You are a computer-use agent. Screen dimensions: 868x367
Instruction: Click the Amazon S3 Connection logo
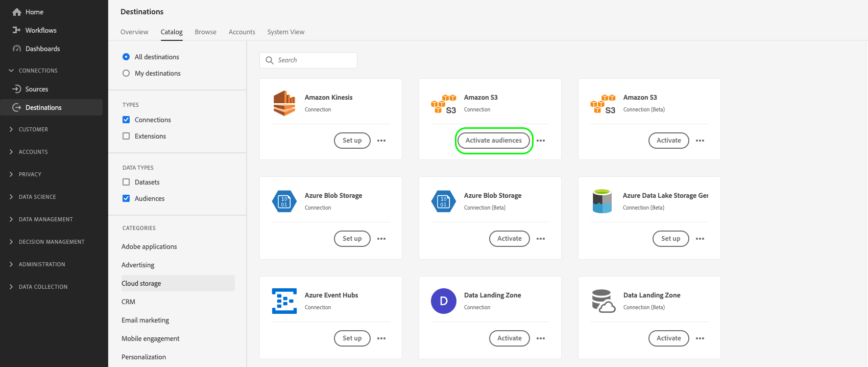click(x=444, y=104)
